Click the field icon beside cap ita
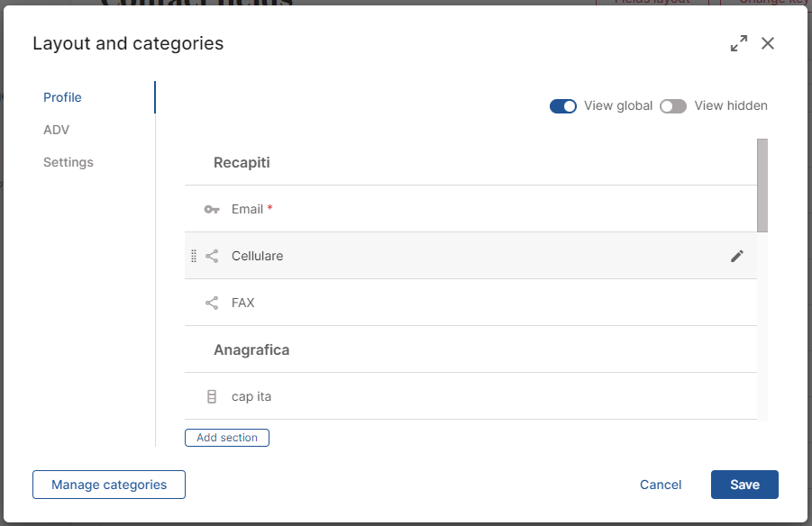812x526 pixels. coord(212,396)
